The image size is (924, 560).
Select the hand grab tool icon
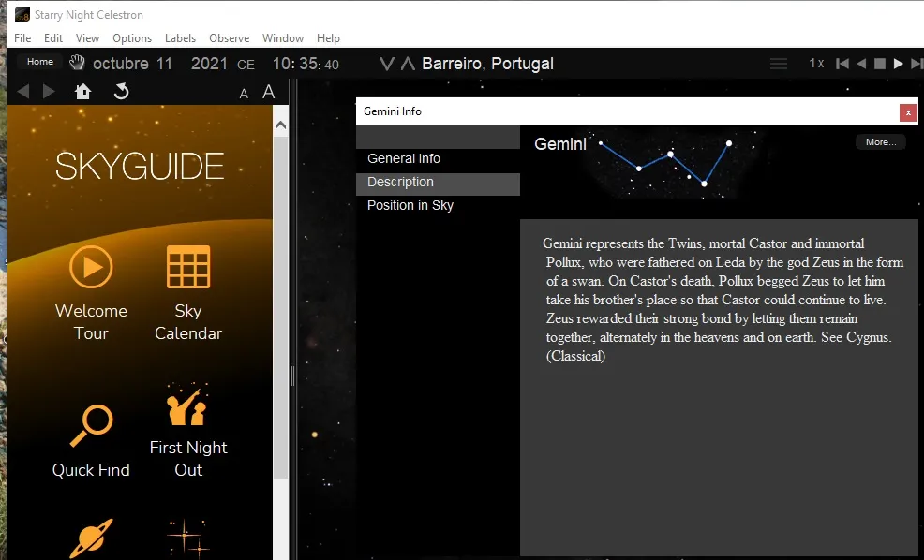pyautogui.click(x=77, y=63)
